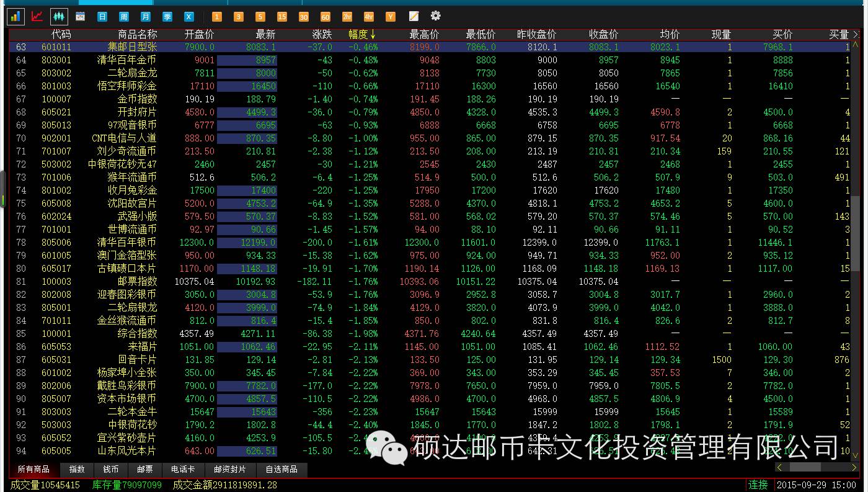
Task: Choose the 4hr orange interval button
Action: tap(369, 17)
